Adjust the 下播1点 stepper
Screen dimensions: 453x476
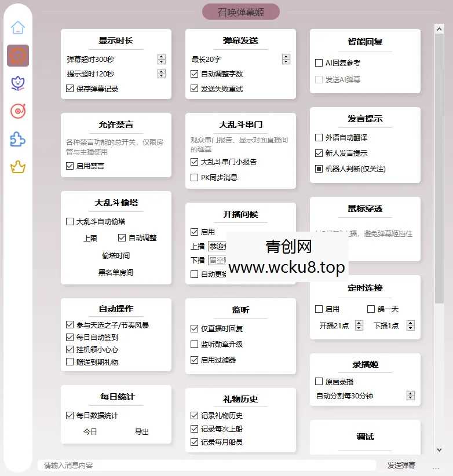[x=411, y=325]
